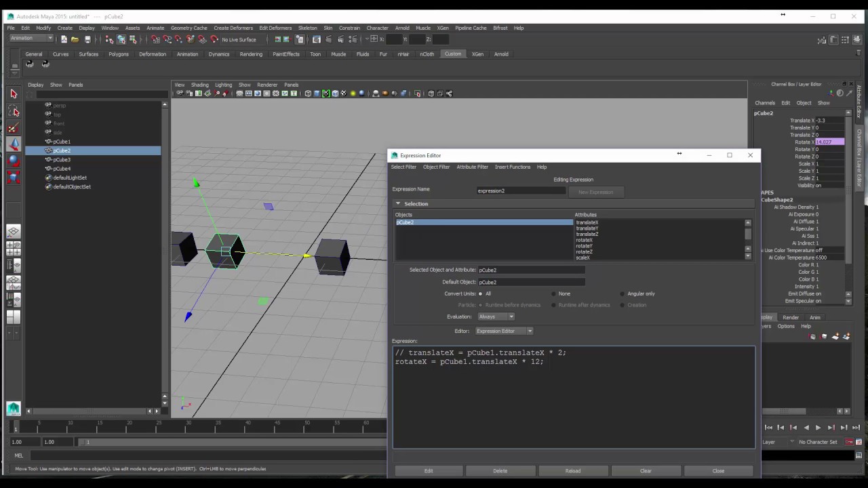The image size is (868, 488).
Task: Select Runtime after dynamics radio option
Action: tap(554, 305)
